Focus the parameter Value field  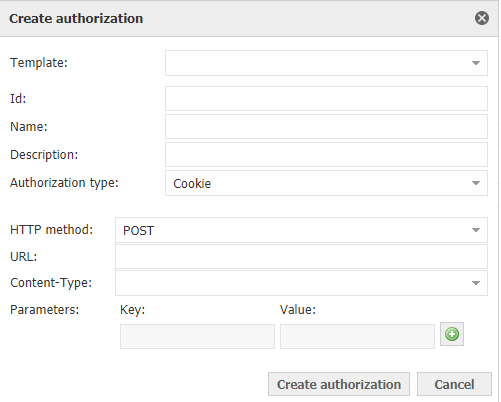click(357, 336)
